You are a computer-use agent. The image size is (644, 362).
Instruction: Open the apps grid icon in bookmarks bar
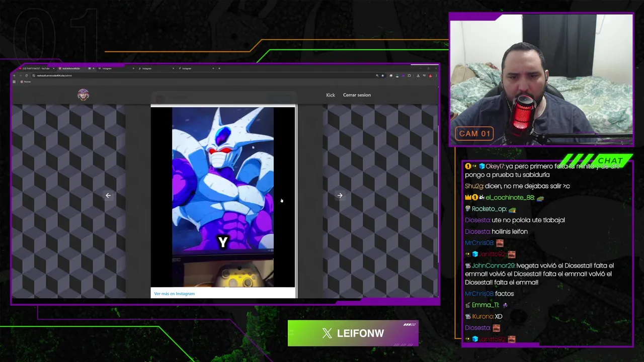pyautogui.click(x=14, y=81)
